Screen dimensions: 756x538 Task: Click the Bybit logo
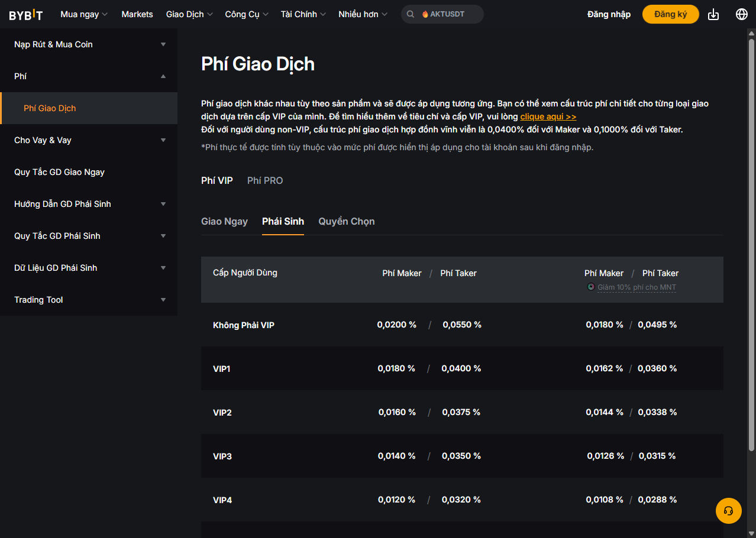click(x=26, y=15)
